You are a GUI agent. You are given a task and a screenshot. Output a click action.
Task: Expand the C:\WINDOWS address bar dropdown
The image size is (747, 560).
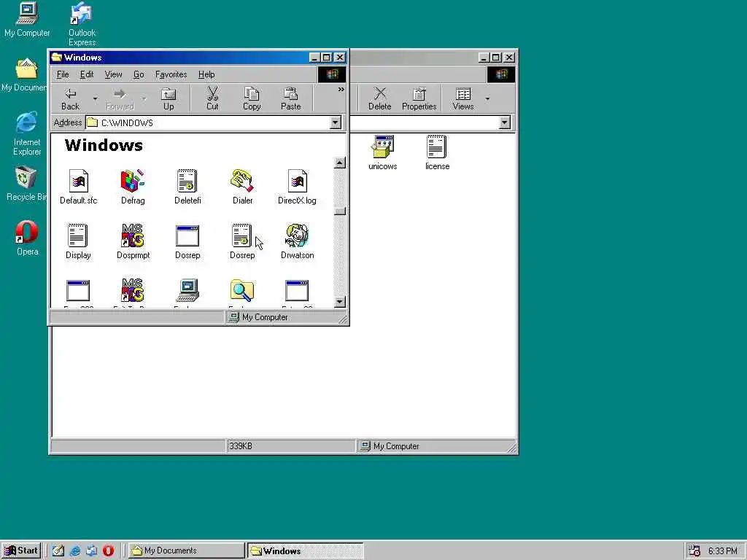(336, 122)
